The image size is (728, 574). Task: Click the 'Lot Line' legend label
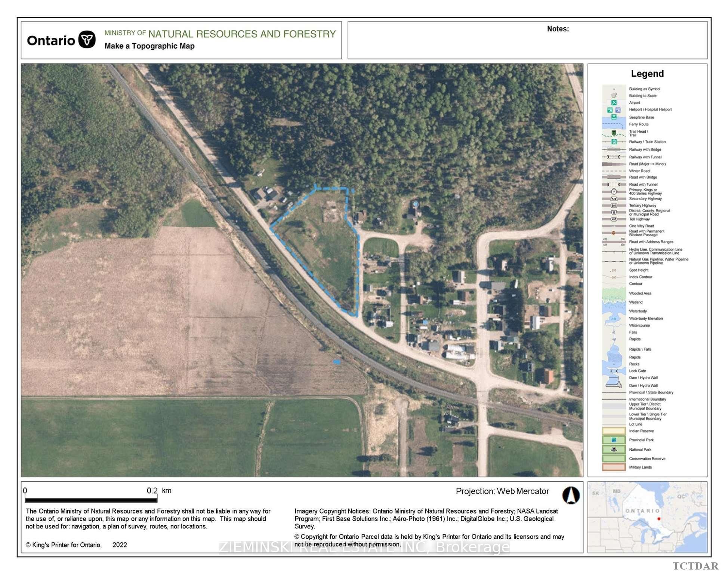[635, 424]
